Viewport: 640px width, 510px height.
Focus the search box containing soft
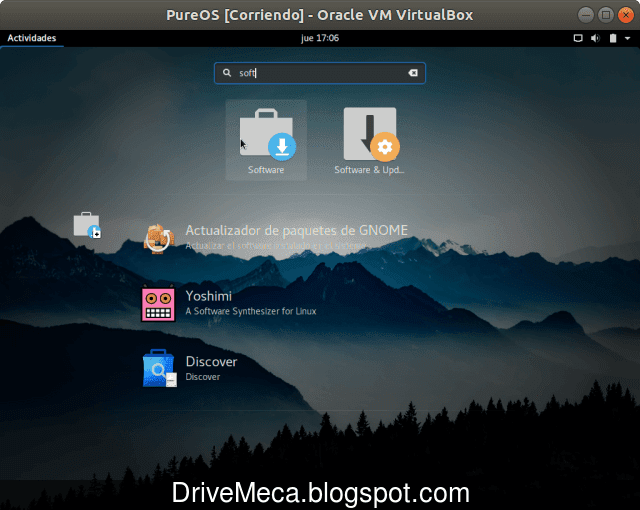click(320, 73)
